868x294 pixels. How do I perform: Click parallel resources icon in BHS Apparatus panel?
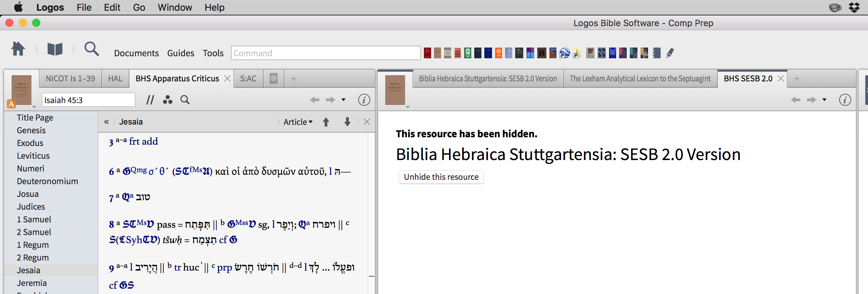click(150, 100)
